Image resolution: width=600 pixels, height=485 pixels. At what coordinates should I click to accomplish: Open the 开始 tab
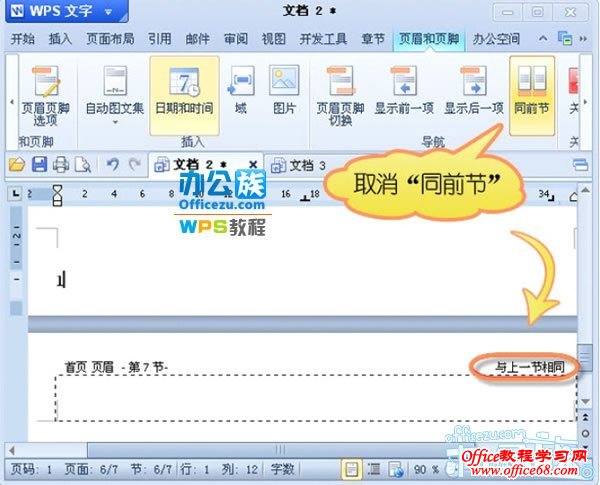pyautogui.click(x=23, y=39)
